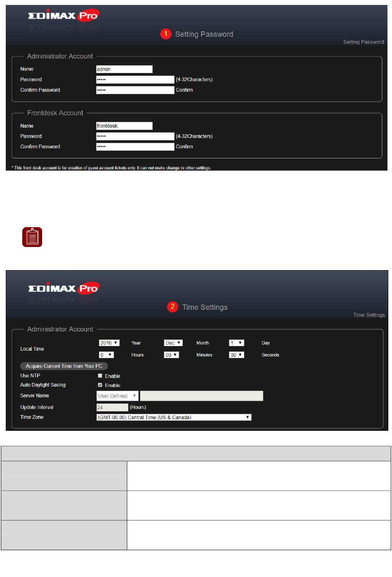The image size is (392, 577).
Task: Uncheck Auto Daylight Saving Enable checkbox
Action: click(x=100, y=385)
